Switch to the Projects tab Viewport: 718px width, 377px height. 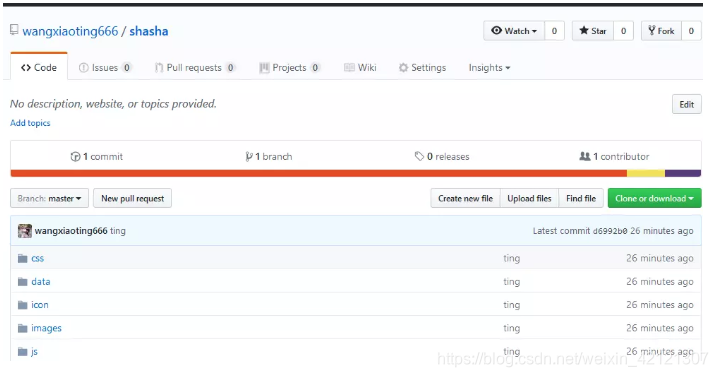tap(289, 67)
